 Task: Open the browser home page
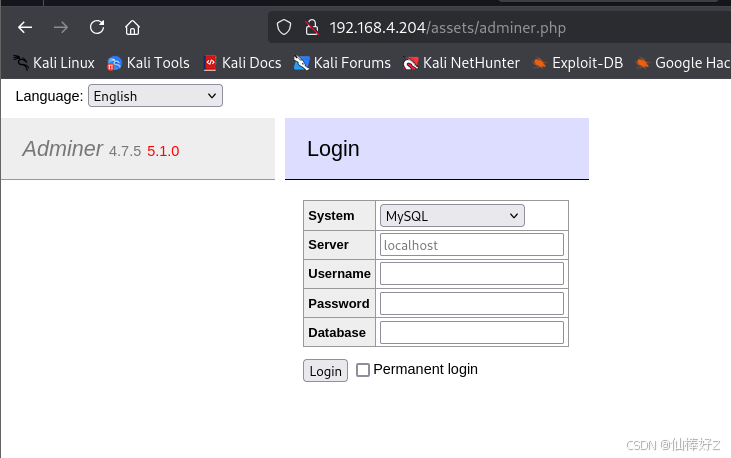pyautogui.click(x=132, y=28)
